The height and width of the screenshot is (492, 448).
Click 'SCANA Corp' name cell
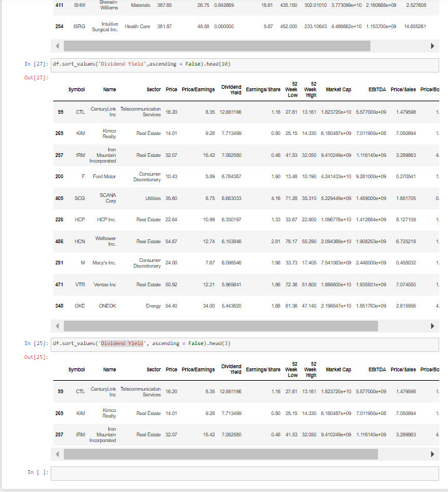click(108, 198)
